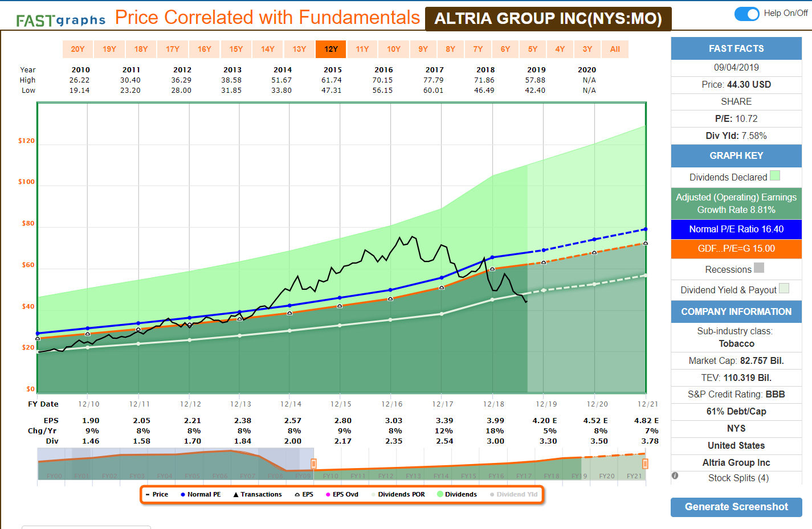Select the 16Y time range tab
Image resolution: width=812 pixels, height=529 pixels.
pyautogui.click(x=204, y=49)
